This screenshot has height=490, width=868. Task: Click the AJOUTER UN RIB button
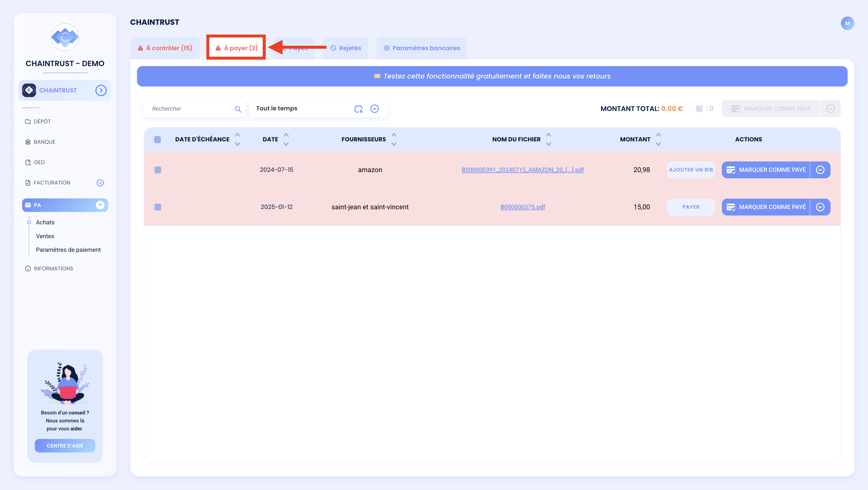[x=691, y=170]
